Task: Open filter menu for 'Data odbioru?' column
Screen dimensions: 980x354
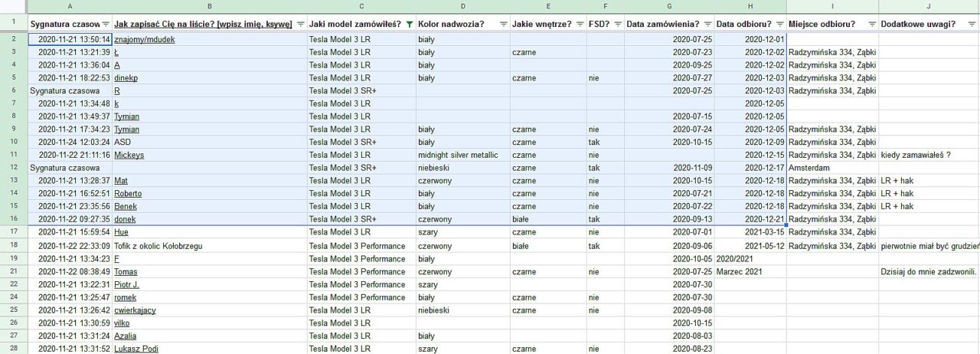Action: click(779, 25)
